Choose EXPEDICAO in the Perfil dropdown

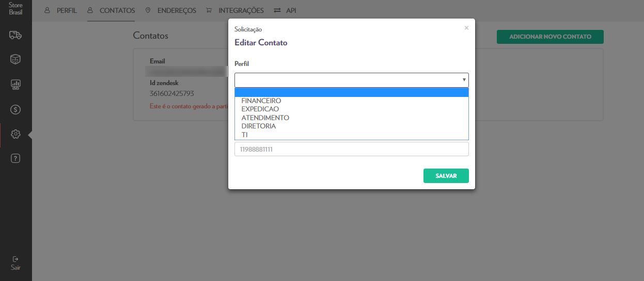pos(260,109)
